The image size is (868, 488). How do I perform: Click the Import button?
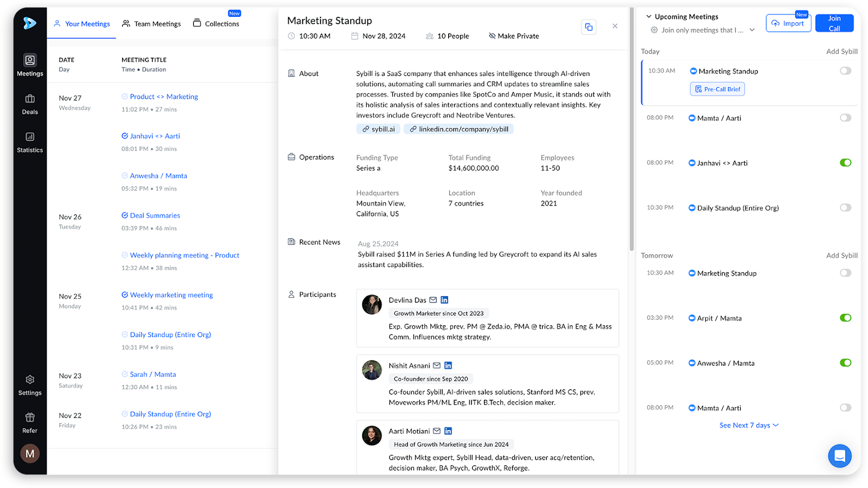788,23
